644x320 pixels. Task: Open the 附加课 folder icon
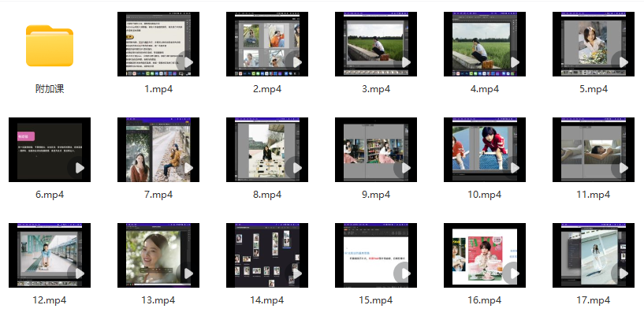tap(50, 45)
